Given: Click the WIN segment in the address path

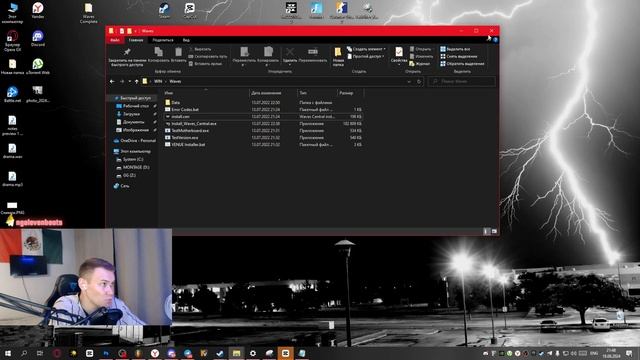Looking at the screenshot, I should coord(158,82).
